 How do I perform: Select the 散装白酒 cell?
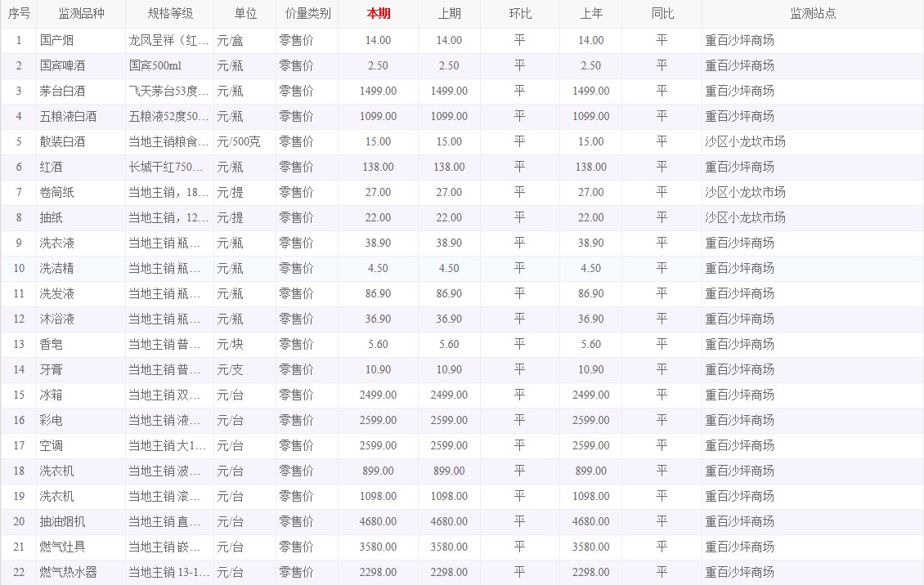click(x=62, y=142)
